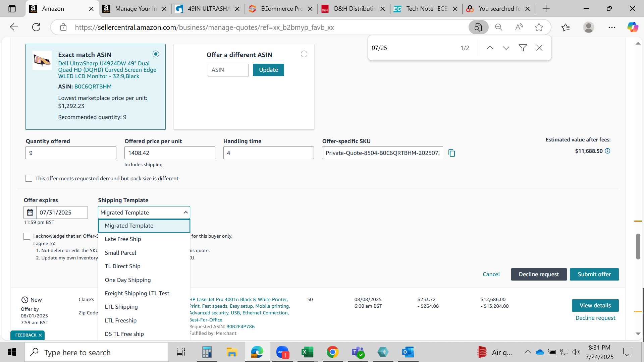Choose Late Free Ship template

point(144,239)
